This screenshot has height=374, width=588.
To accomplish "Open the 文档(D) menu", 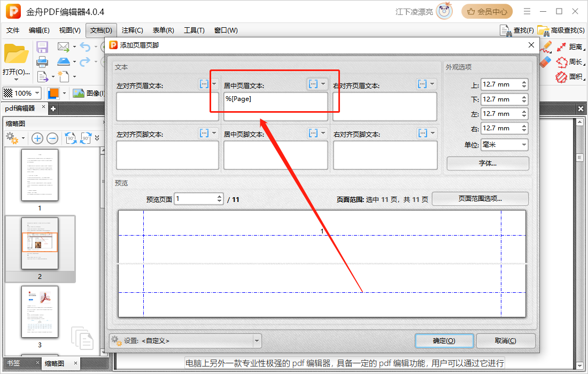I will 101,30.
